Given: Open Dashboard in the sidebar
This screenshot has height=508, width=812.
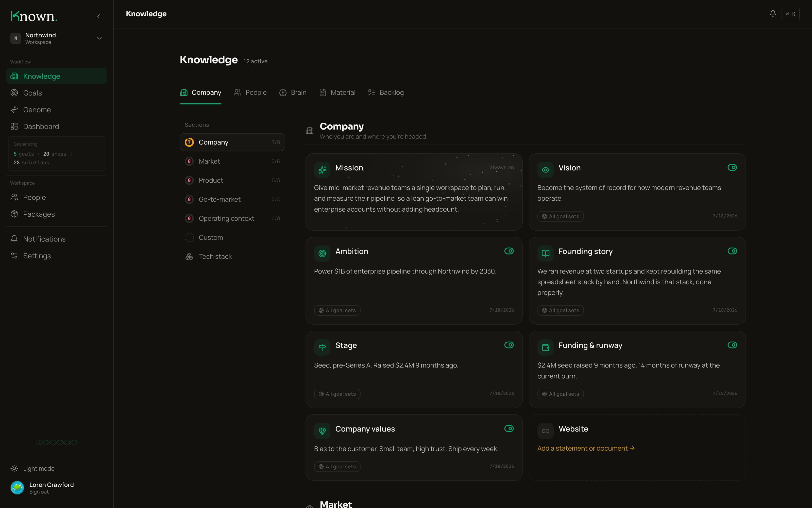Looking at the screenshot, I should 56,126.
